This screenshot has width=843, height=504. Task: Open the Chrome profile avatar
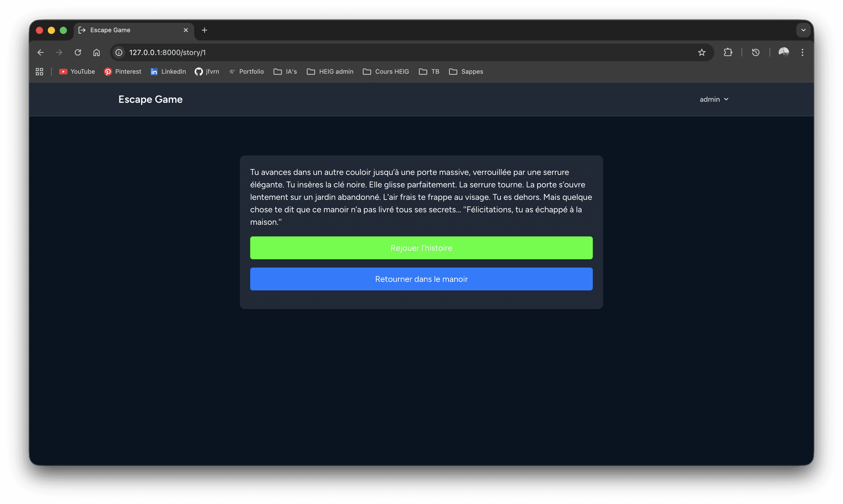point(784,52)
